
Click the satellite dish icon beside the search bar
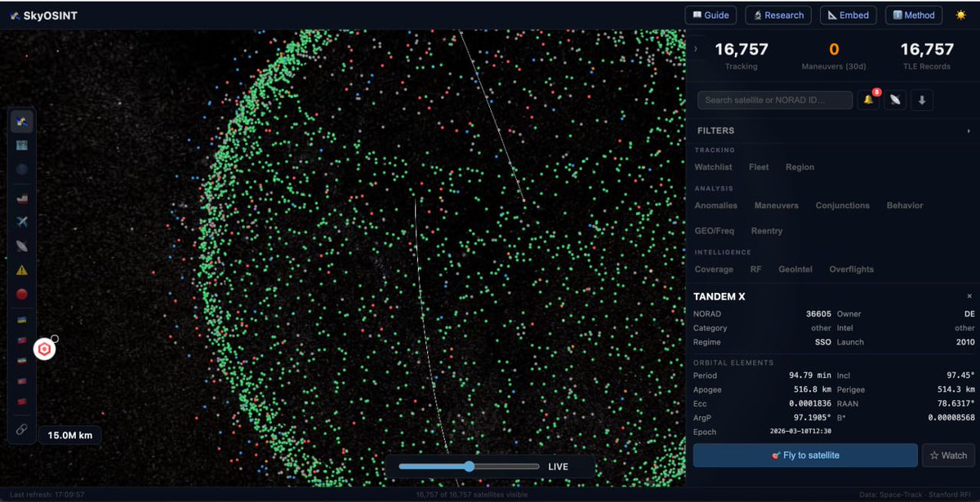click(x=895, y=99)
